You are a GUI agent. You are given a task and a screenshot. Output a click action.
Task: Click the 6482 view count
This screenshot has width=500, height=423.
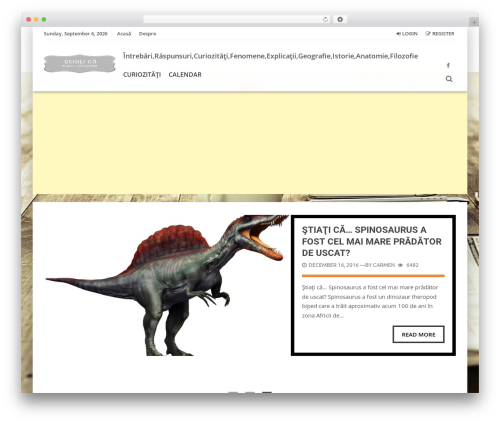[412, 265]
